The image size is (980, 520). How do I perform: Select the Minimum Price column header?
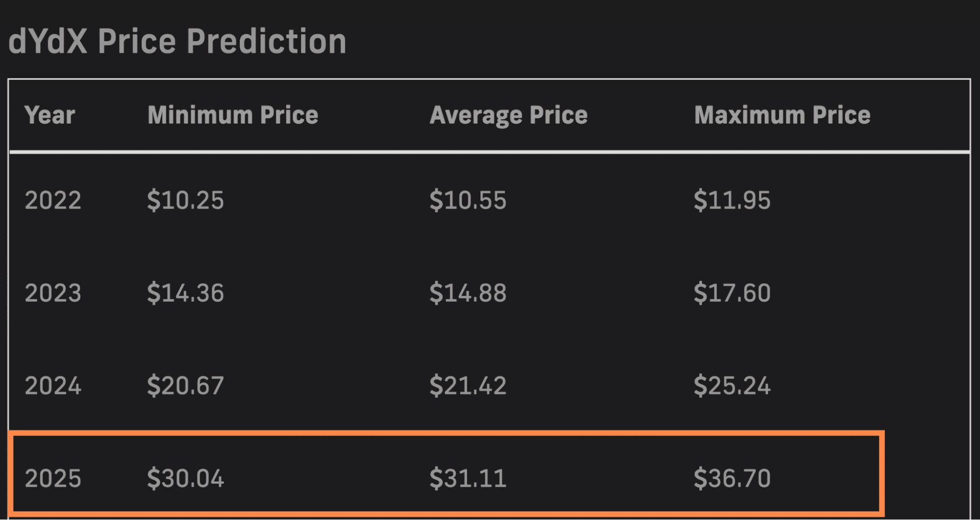click(x=233, y=115)
